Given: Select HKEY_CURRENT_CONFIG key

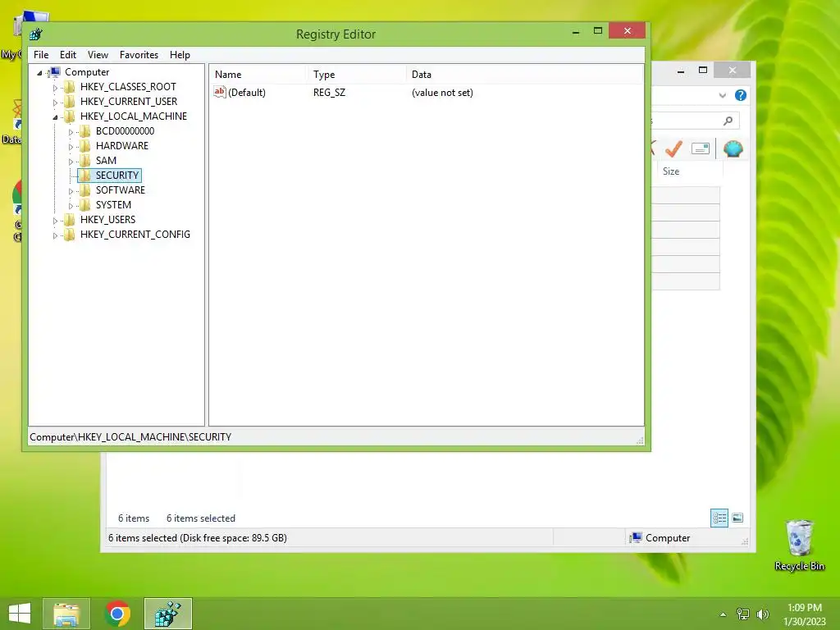Looking at the screenshot, I should 135,234.
